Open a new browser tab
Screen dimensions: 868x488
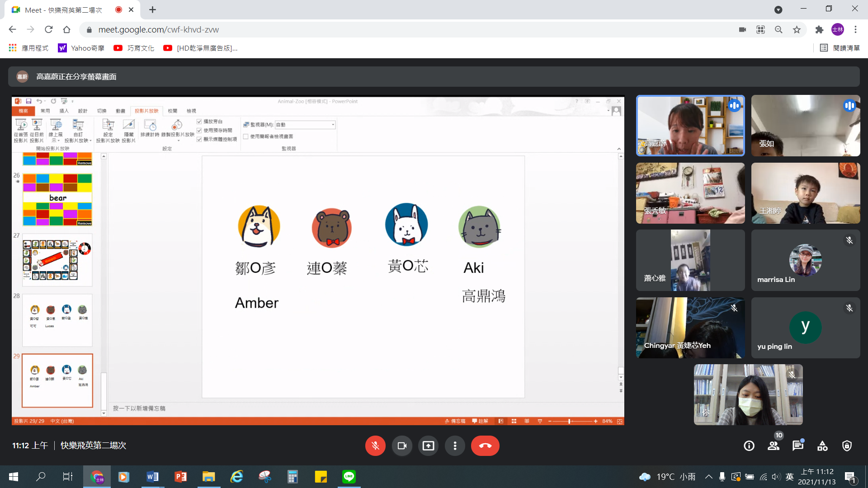[x=152, y=9]
